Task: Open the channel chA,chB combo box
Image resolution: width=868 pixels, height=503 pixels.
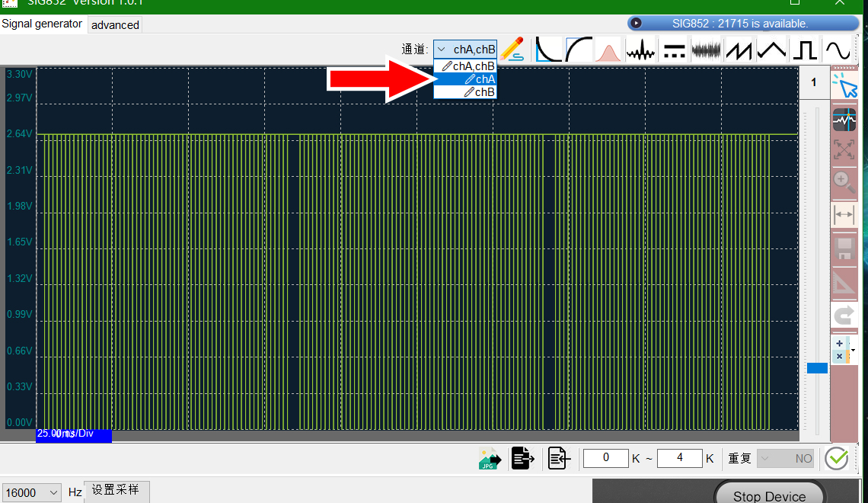Action: pos(465,50)
